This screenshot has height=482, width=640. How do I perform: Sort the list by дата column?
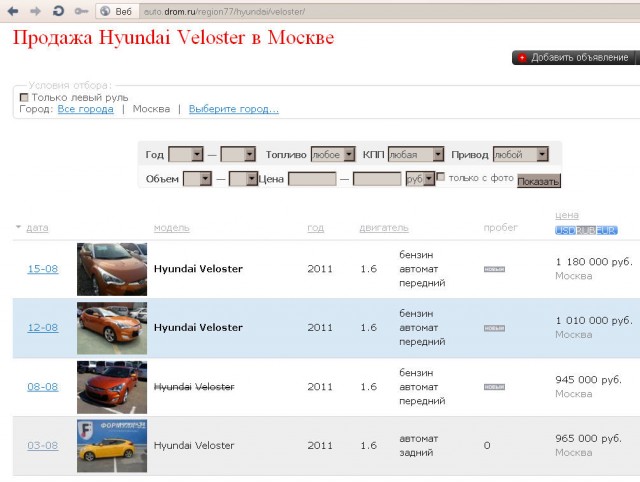point(37,228)
